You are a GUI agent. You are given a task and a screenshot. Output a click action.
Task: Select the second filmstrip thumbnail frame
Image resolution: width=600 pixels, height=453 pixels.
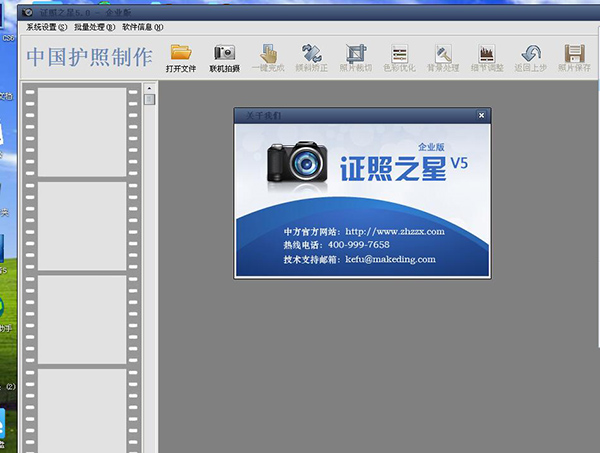tap(82, 226)
